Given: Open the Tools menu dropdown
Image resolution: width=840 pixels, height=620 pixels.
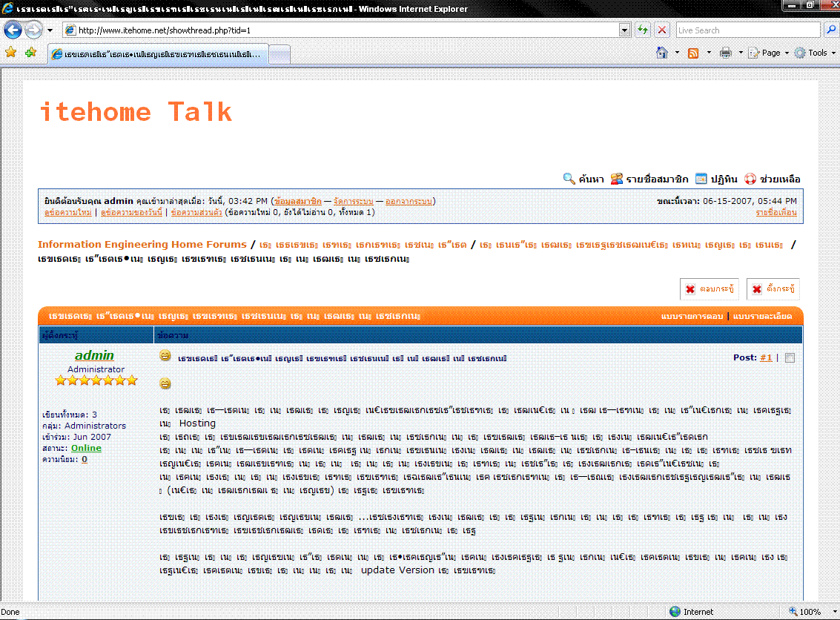Looking at the screenshot, I should click(814, 53).
